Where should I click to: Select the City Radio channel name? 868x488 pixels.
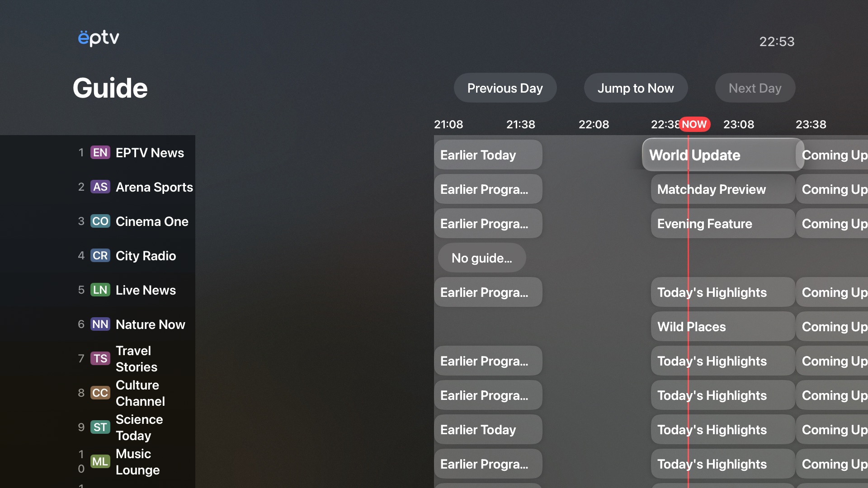point(146,256)
